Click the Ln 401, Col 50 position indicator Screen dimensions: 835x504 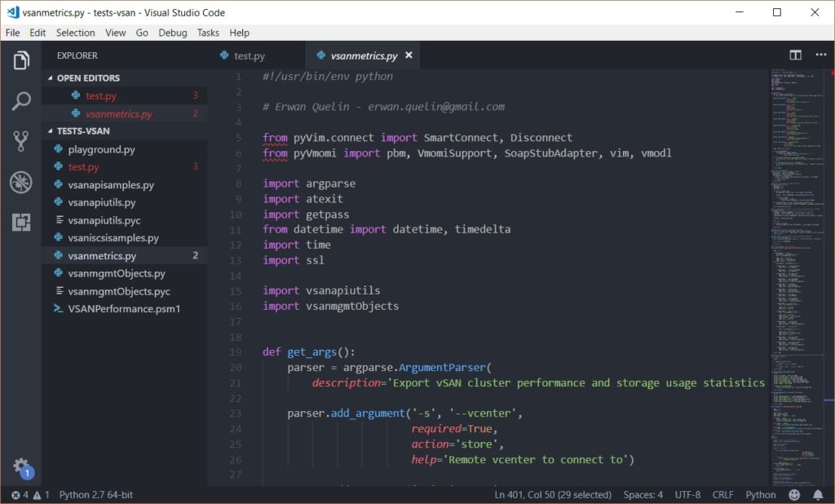[x=553, y=495]
